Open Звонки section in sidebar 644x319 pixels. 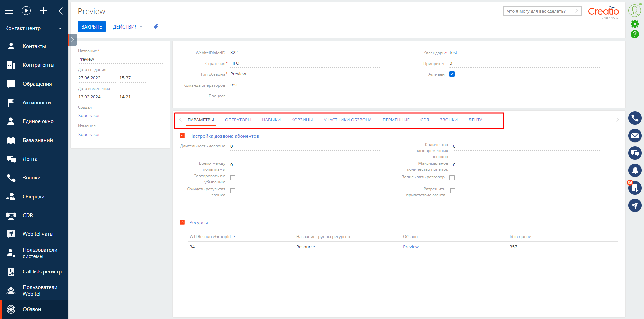coord(34,178)
